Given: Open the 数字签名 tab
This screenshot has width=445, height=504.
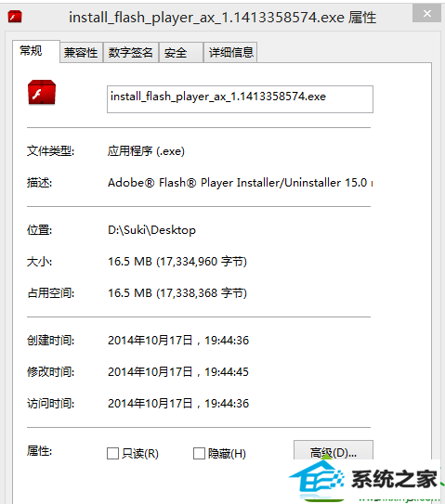Looking at the screenshot, I should (131, 52).
